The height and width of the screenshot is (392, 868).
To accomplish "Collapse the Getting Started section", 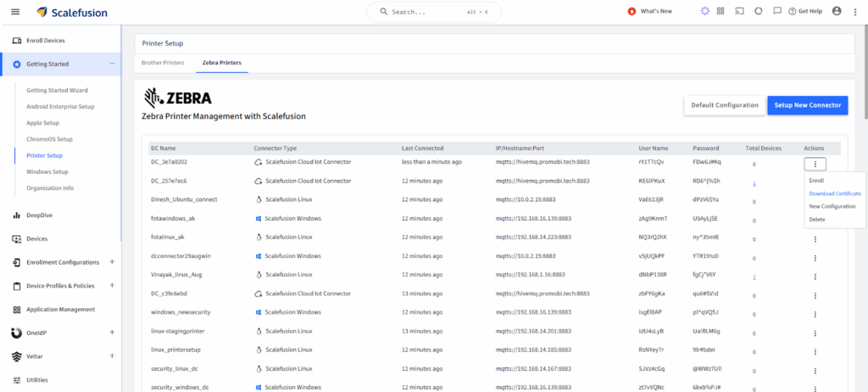I will tap(112, 64).
